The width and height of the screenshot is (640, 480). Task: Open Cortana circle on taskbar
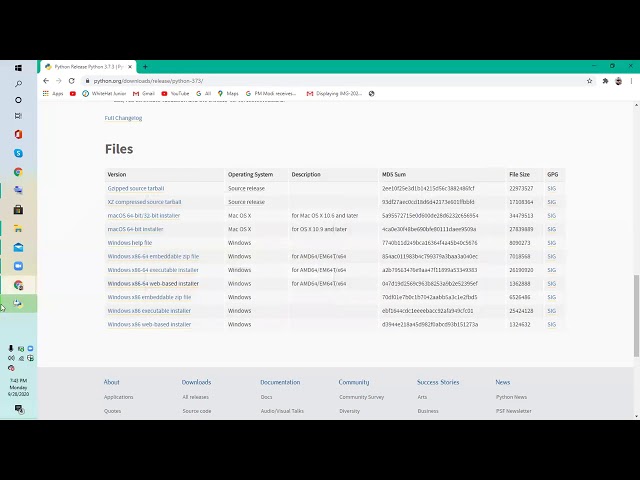(18, 100)
